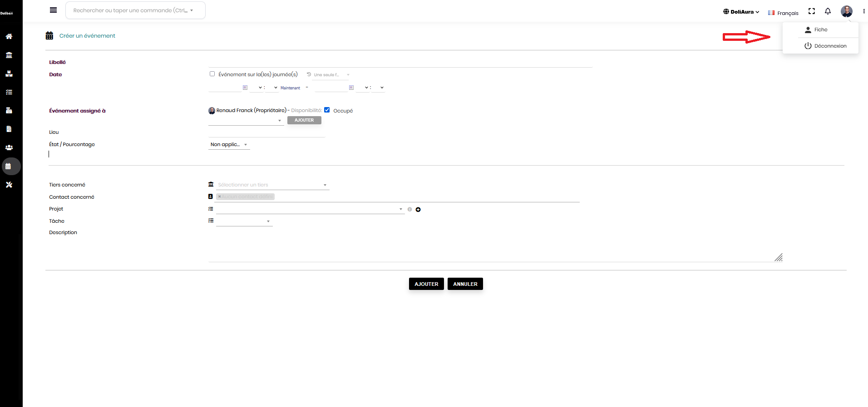This screenshot has width=868, height=407.
Task: Select 'Fiche' in user menu
Action: point(820,29)
